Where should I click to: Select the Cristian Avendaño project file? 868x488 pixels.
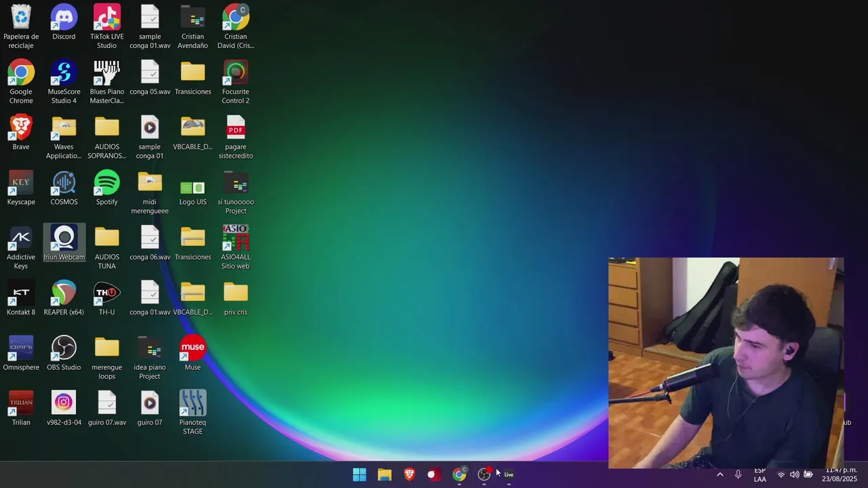[193, 27]
